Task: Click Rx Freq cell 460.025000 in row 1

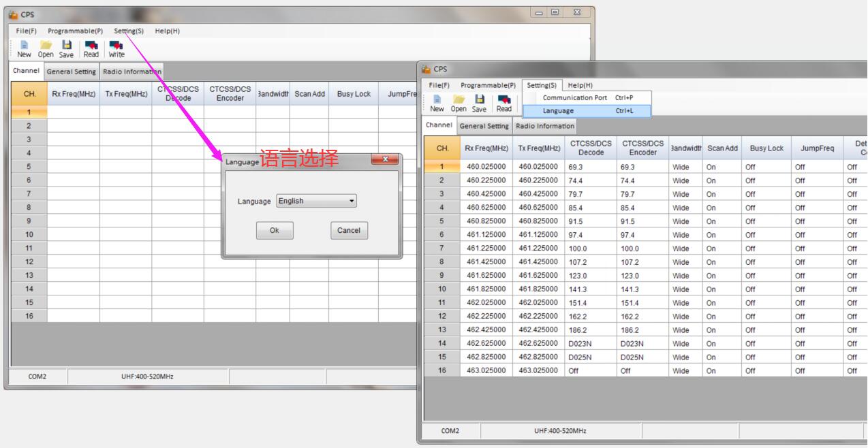Action: [x=486, y=166]
